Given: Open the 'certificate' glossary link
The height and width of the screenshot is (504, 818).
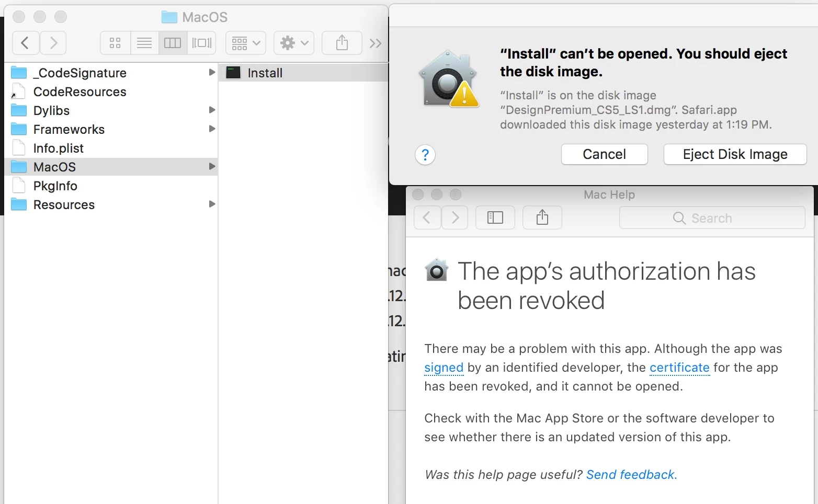Looking at the screenshot, I should (x=679, y=368).
